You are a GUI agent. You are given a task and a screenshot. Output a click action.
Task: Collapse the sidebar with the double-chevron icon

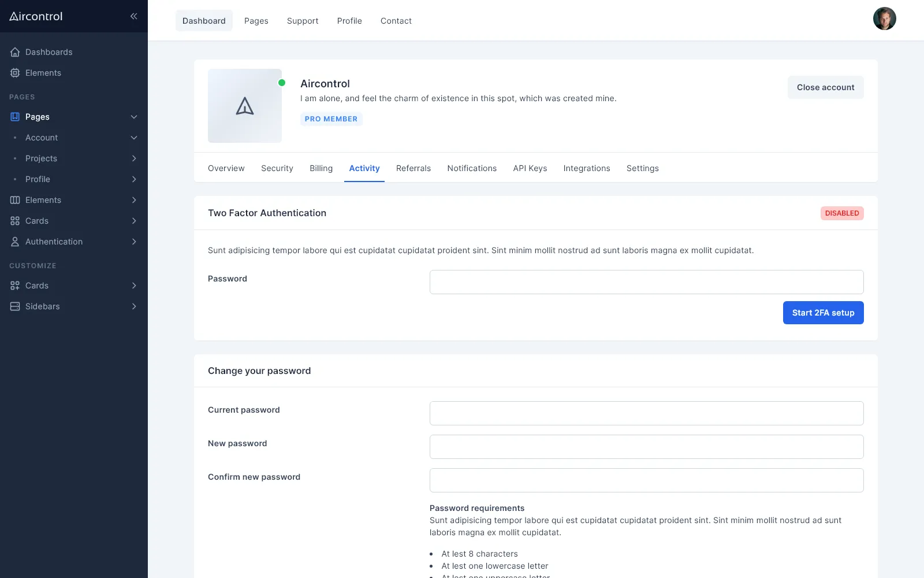point(134,16)
